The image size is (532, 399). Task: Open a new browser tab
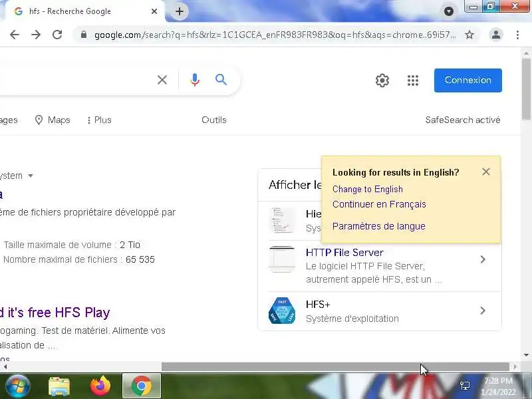[x=180, y=11]
